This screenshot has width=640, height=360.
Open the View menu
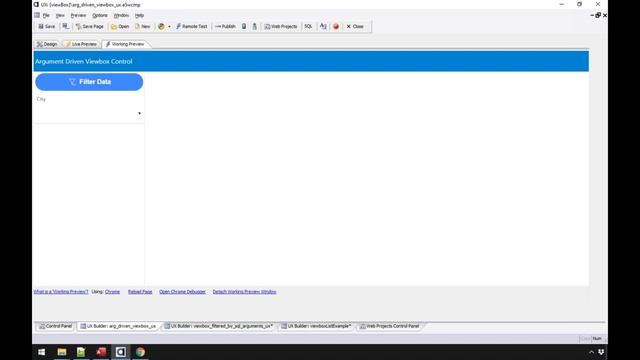pos(60,16)
